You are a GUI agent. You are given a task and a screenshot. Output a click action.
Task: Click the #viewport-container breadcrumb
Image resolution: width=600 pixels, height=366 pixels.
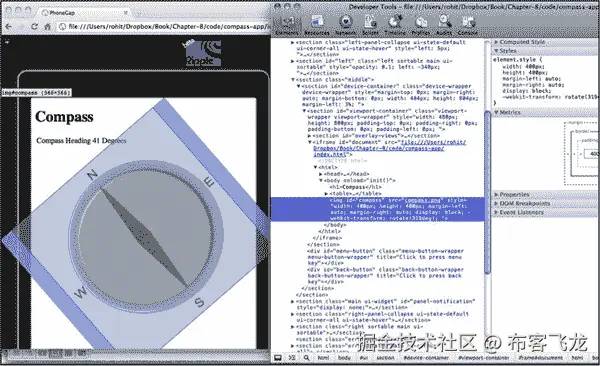click(484, 358)
